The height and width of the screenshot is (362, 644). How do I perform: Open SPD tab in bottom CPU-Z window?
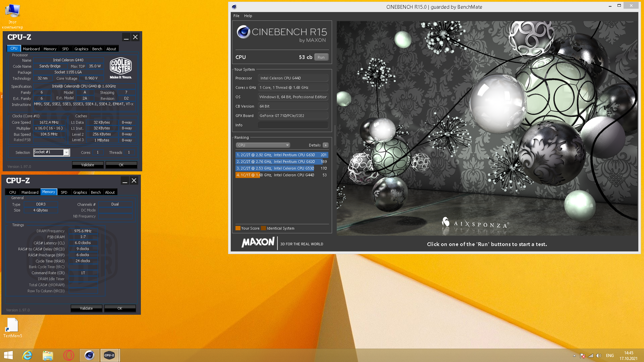[x=64, y=192]
